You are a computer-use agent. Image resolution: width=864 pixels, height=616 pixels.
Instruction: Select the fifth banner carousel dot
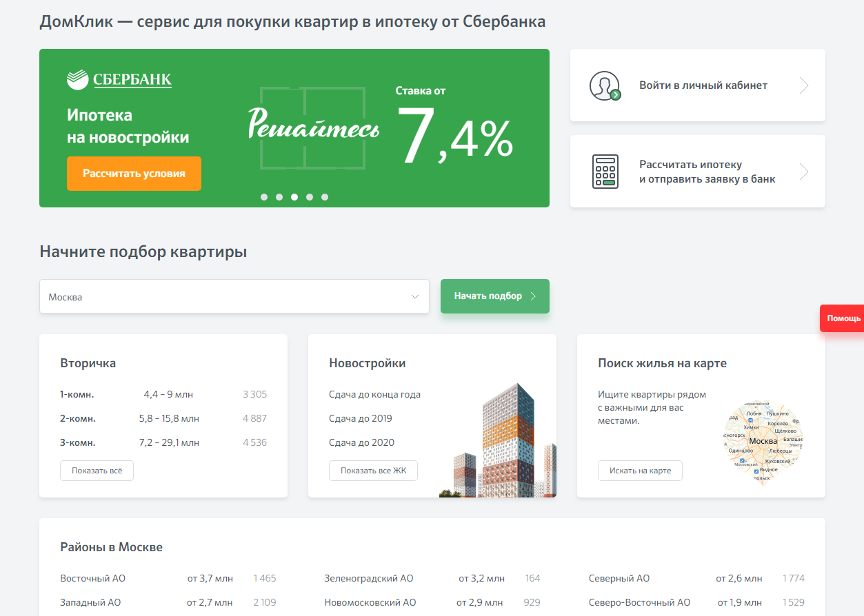(x=325, y=197)
